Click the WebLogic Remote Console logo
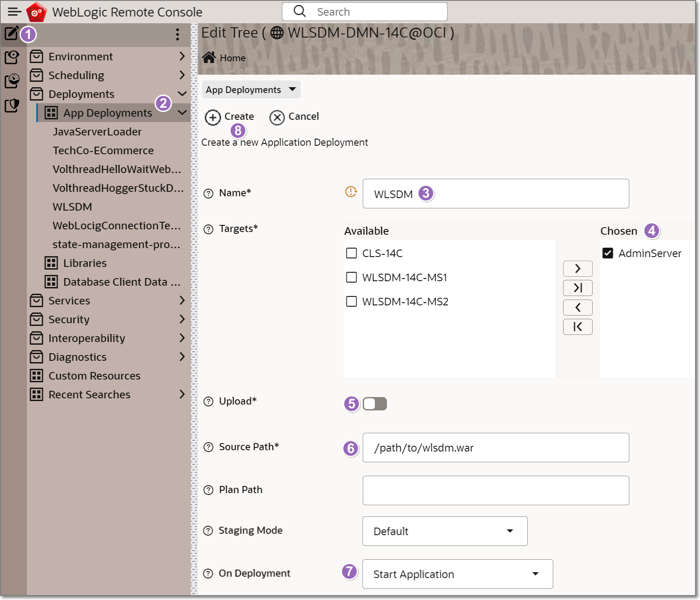Viewport: 700px width, 600px height. coord(37,12)
